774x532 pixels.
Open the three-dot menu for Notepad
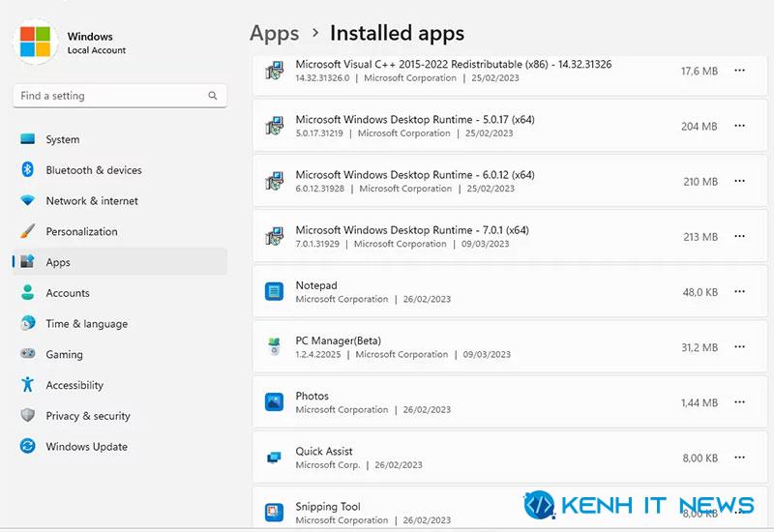[x=739, y=292]
